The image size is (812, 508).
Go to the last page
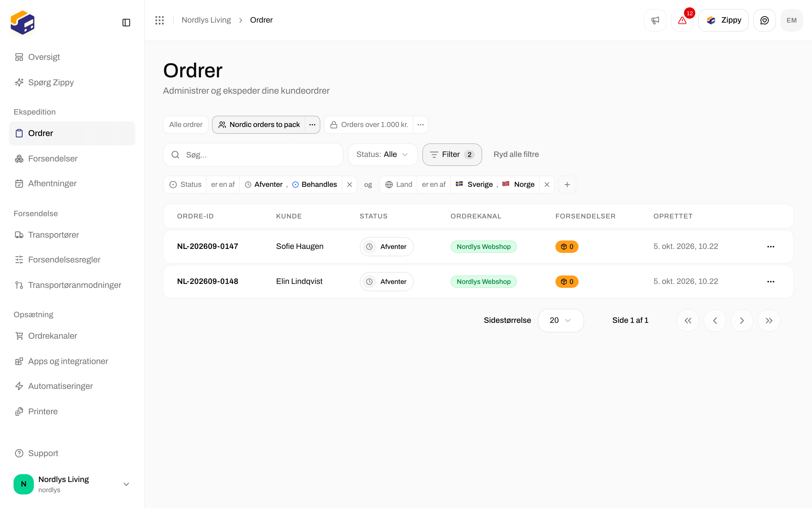tap(769, 321)
